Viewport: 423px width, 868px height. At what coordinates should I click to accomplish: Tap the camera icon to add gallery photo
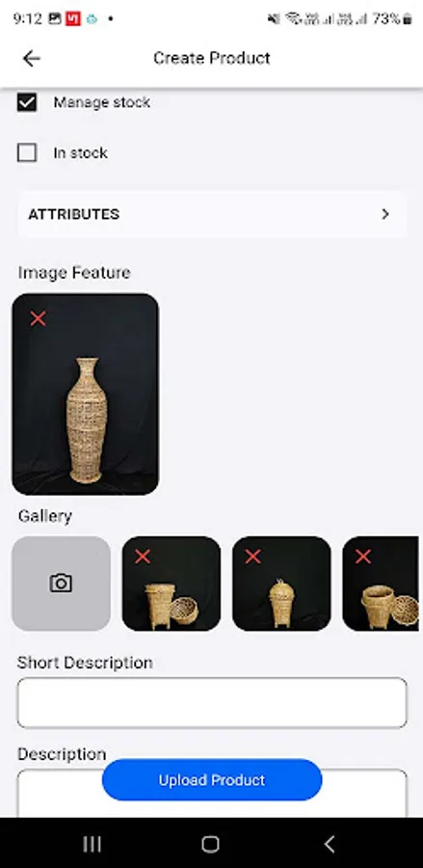coord(61,583)
